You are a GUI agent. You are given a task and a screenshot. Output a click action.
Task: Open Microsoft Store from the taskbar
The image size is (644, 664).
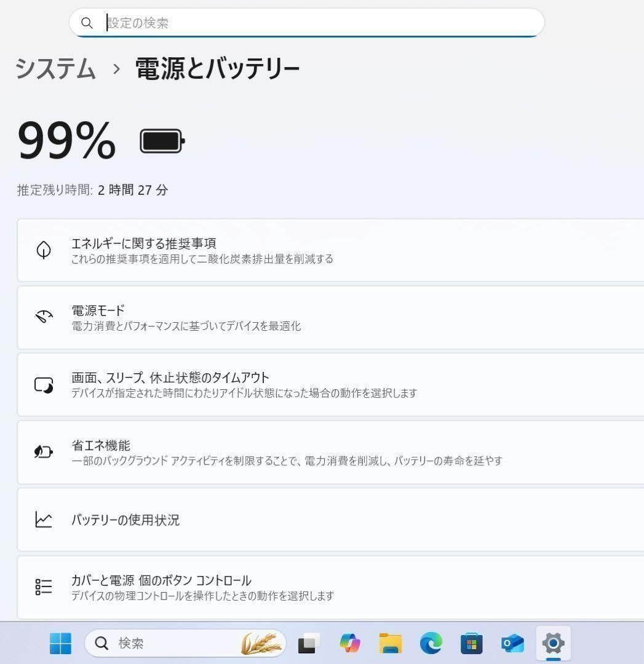(471, 644)
